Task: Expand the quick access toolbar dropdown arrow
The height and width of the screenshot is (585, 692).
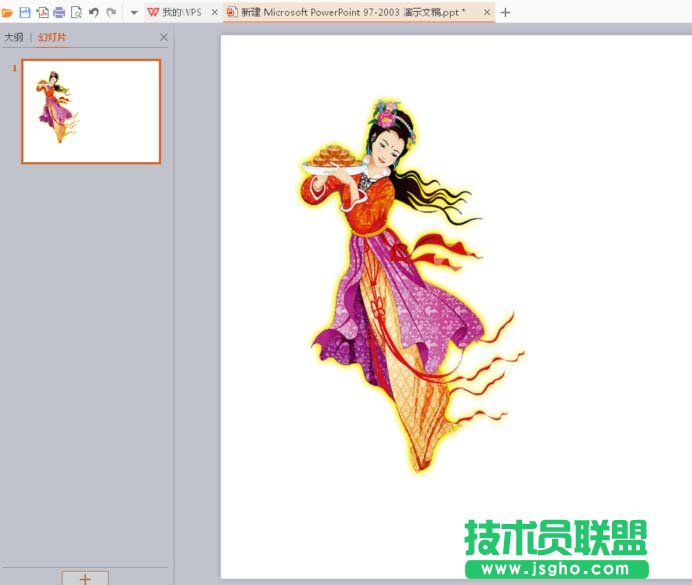Action: 134,13
